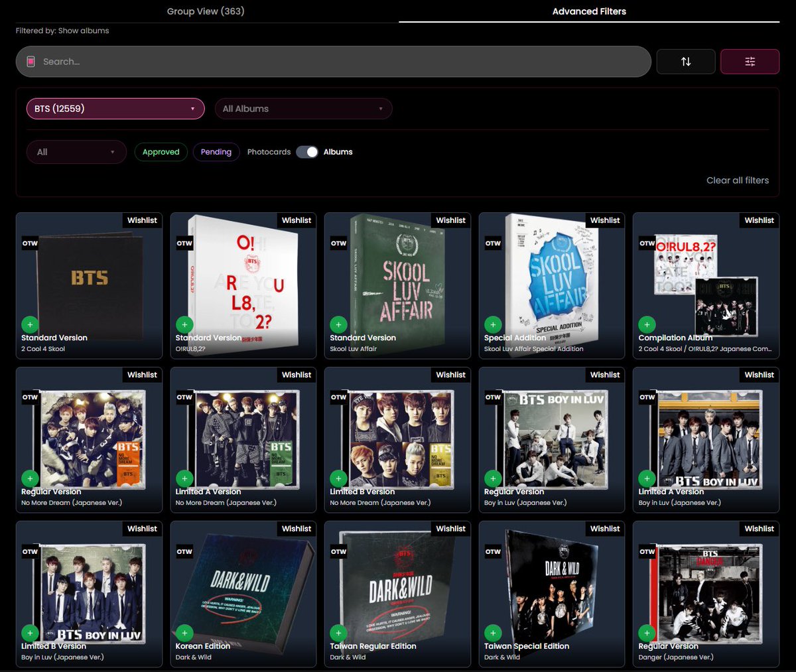The height and width of the screenshot is (672, 796).
Task: Toggle the Photocards/Albums switch
Action: tap(307, 152)
